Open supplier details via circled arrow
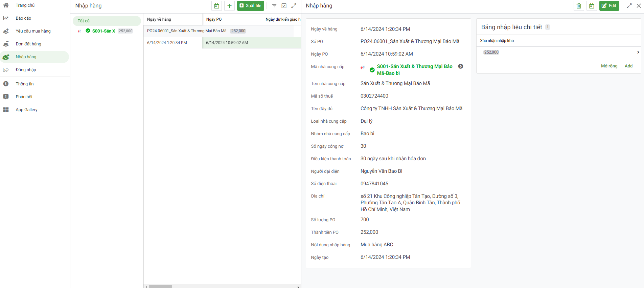 click(461, 66)
